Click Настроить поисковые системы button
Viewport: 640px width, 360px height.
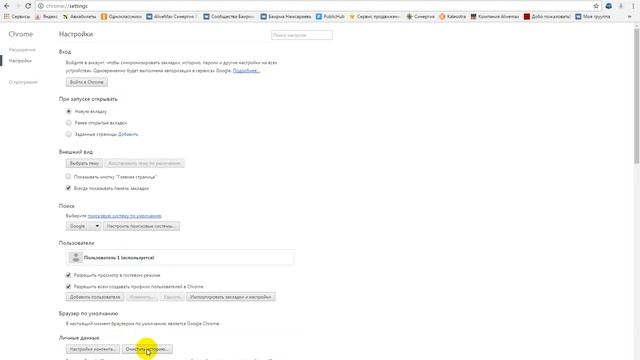click(141, 226)
